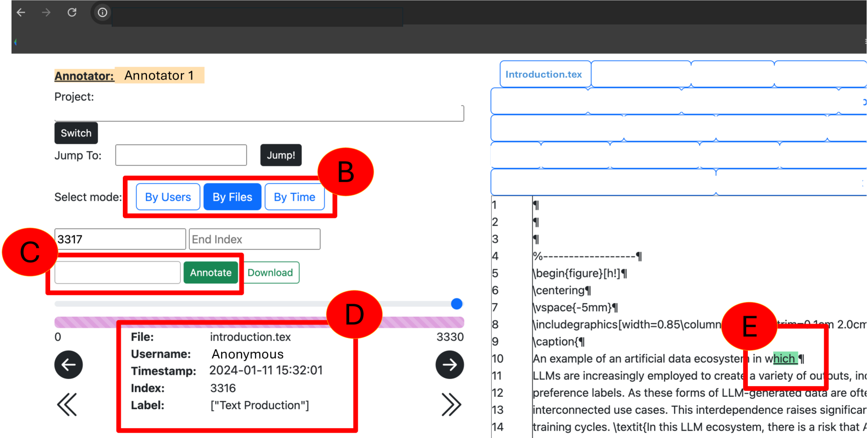Click the \vspace{-5mm} line
868x438 pixels.
pyautogui.click(x=575, y=307)
